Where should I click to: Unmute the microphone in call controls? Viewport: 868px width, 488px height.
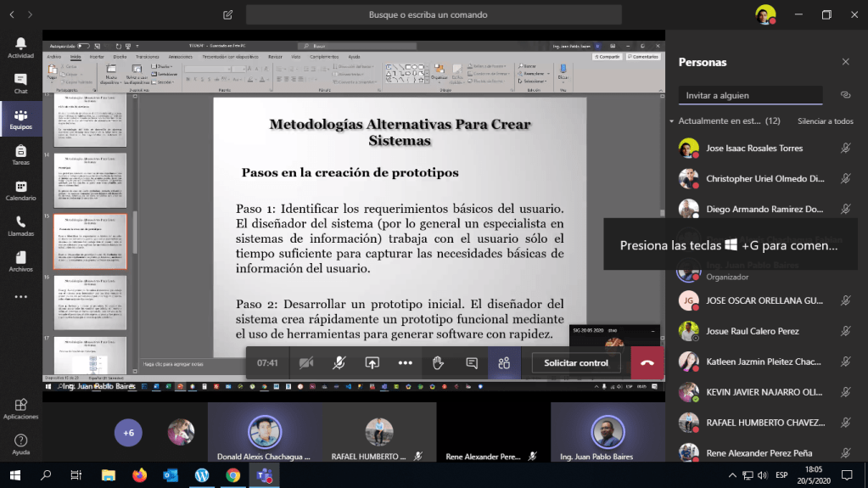[x=339, y=362]
